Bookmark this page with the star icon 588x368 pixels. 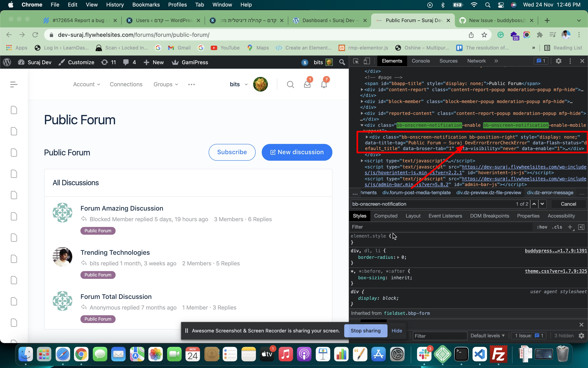tap(484, 35)
